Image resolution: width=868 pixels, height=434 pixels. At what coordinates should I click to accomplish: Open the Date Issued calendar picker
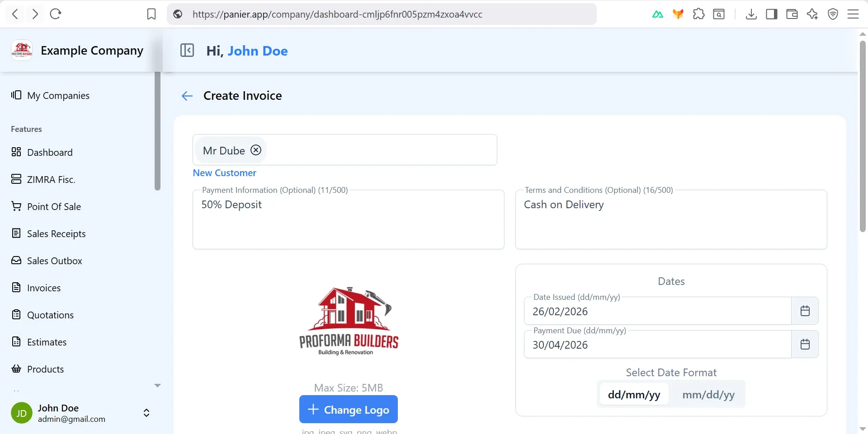[x=805, y=311]
